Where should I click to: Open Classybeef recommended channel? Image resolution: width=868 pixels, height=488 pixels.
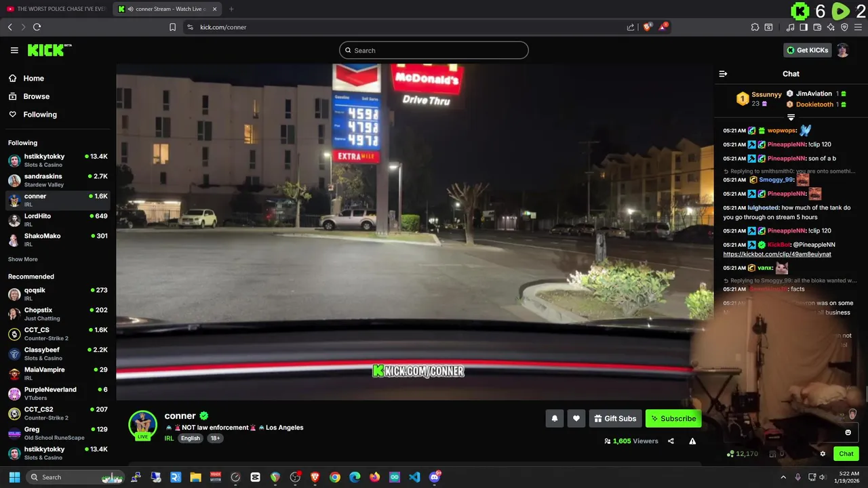pyautogui.click(x=58, y=354)
